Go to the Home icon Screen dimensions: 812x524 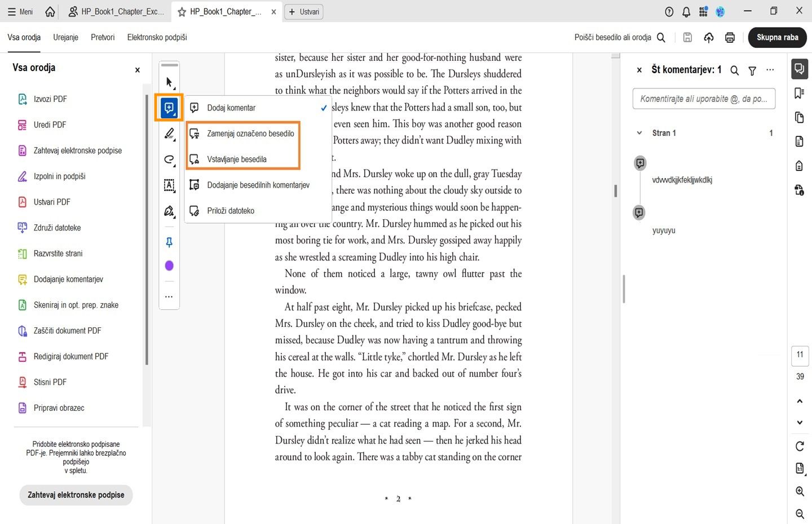(50, 11)
